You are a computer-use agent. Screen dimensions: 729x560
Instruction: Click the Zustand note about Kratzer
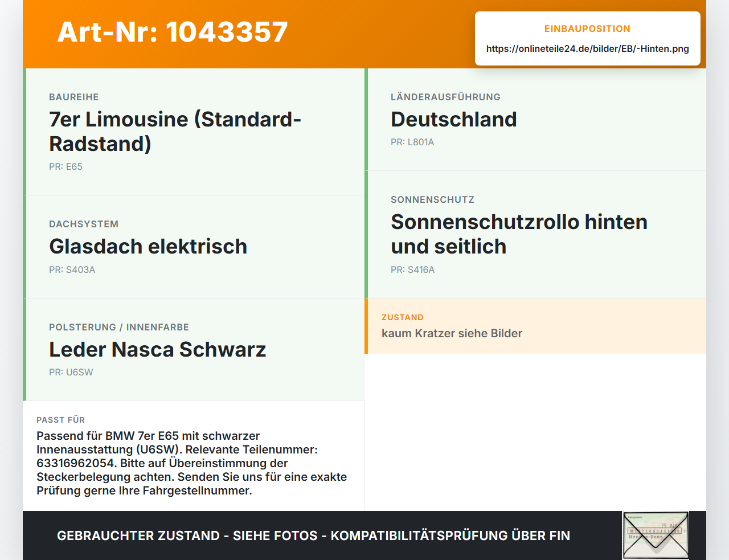[x=452, y=333]
